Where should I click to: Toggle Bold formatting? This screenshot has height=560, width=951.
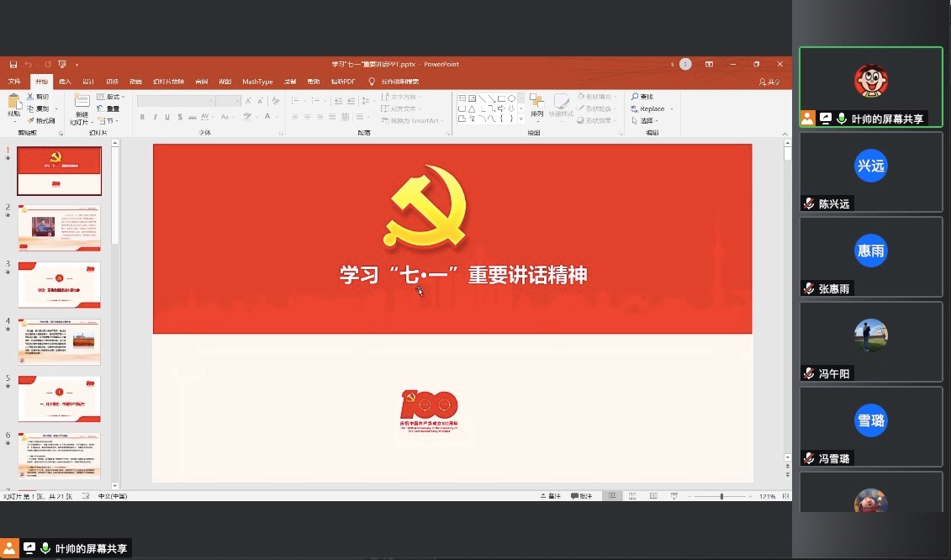coord(143,117)
